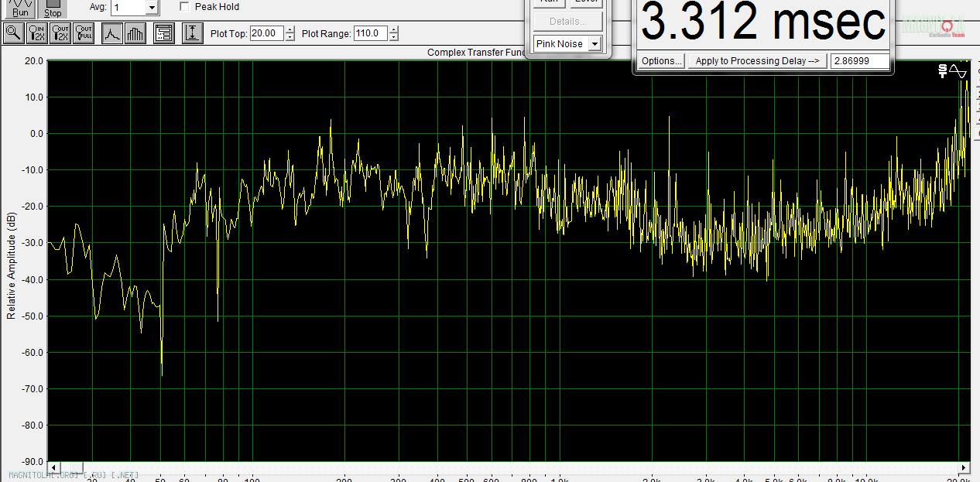The height and width of the screenshot is (482, 980).
Task: Click the ST marker icon on plot
Action: pyautogui.click(x=942, y=71)
